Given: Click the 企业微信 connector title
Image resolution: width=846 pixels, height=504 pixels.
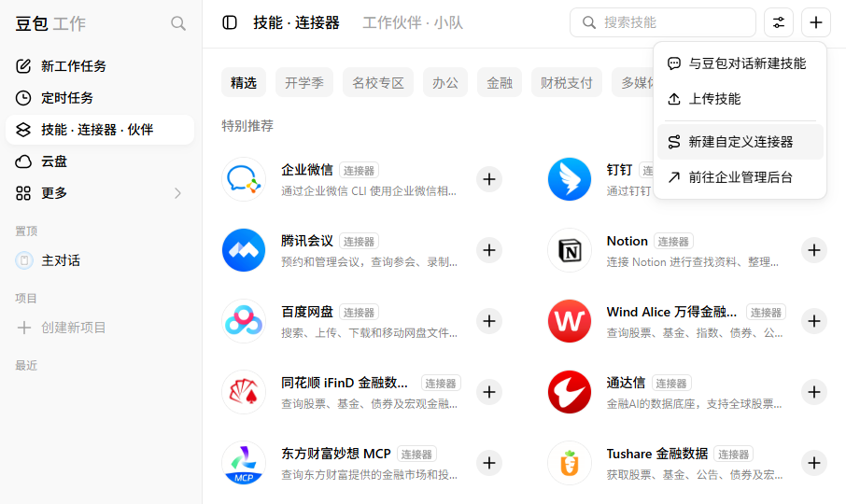Looking at the screenshot, I should click(x=307, y=170).
